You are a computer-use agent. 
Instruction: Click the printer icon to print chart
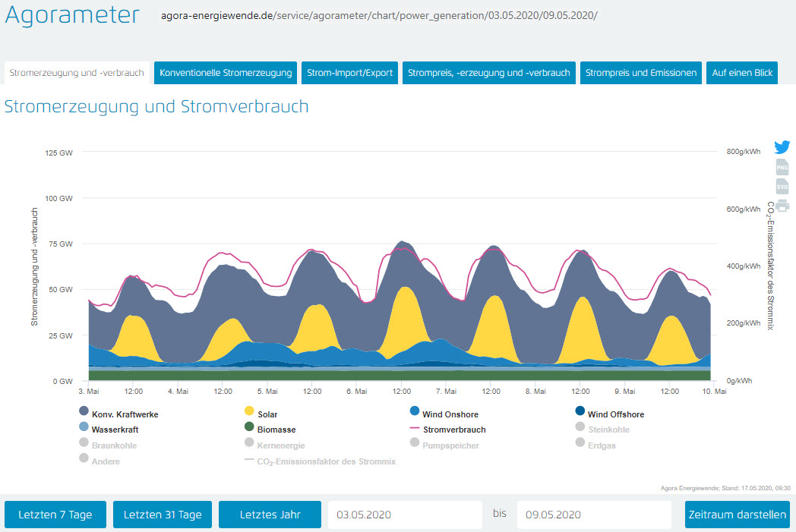click(782, 205)
